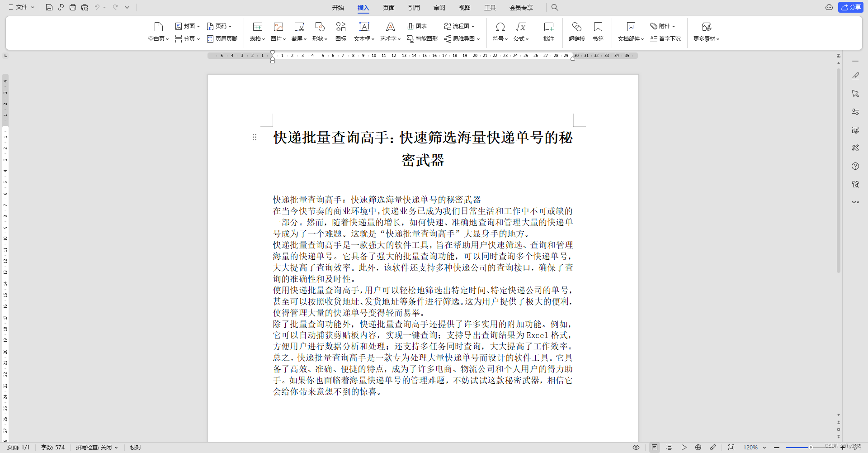Open the 文档部件 document parts tool

(x=631, y=32)
